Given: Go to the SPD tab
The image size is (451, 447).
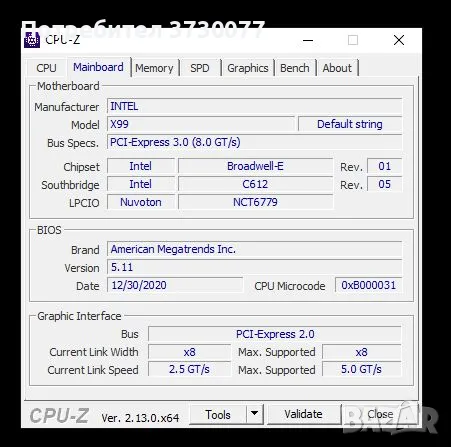Looking at the screenshot, I should pos(200,68).
